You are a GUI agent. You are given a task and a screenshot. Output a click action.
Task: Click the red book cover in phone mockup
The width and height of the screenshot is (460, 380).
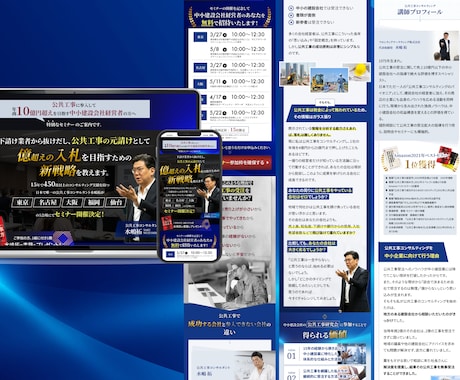(167, 223)
